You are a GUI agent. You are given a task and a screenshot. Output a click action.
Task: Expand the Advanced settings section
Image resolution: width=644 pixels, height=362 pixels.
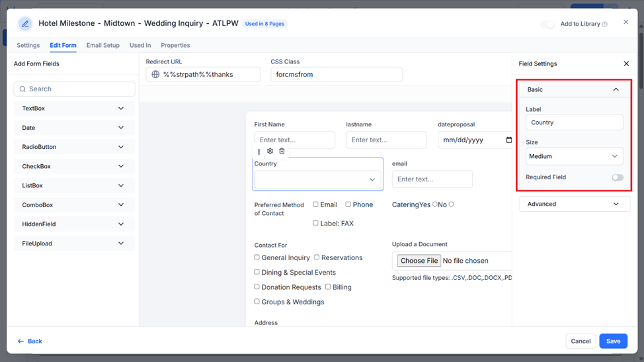[x=574, y=204]
